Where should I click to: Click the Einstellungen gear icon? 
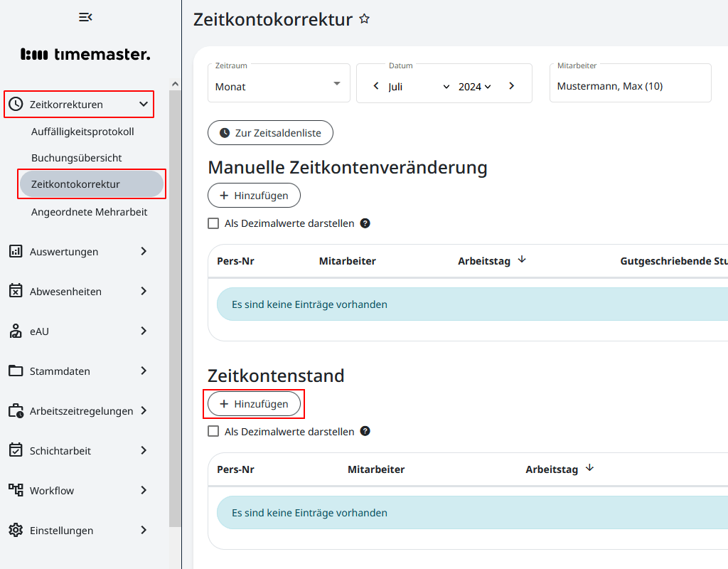pyautogui.click(x=16, y=530)
